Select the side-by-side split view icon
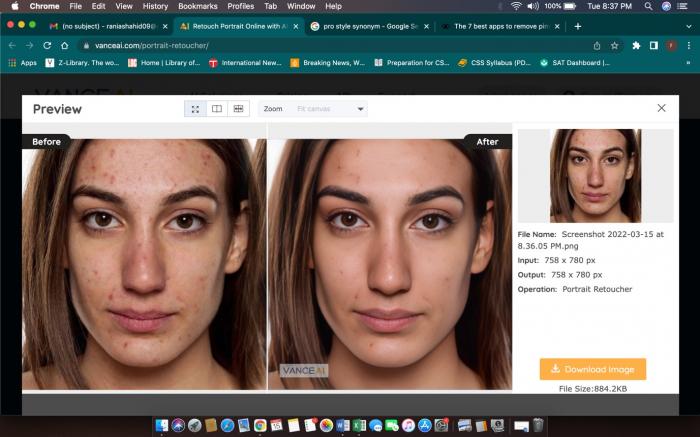This screenshot has height=437, width=700. click(x=217, y=109)
